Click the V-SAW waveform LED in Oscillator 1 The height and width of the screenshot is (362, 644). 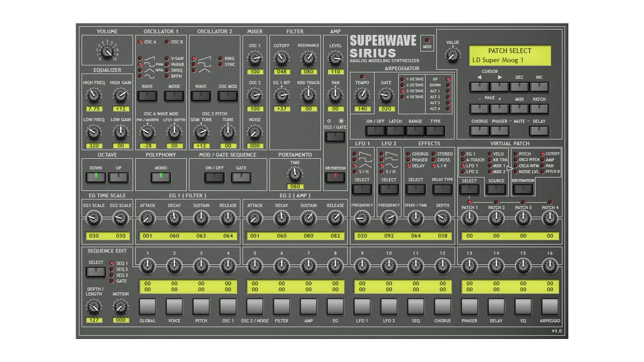[167, 57]
